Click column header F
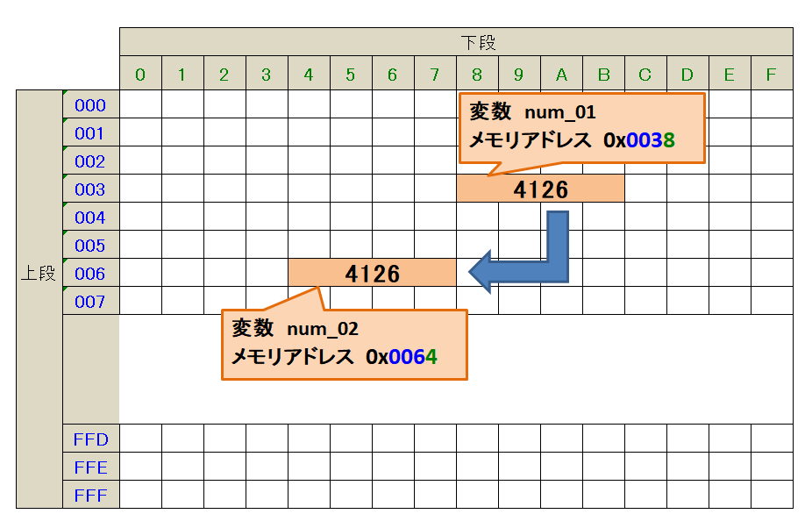The height and width of the screenshot is (521, 812). pyautogui.click(x=772, y=75)
